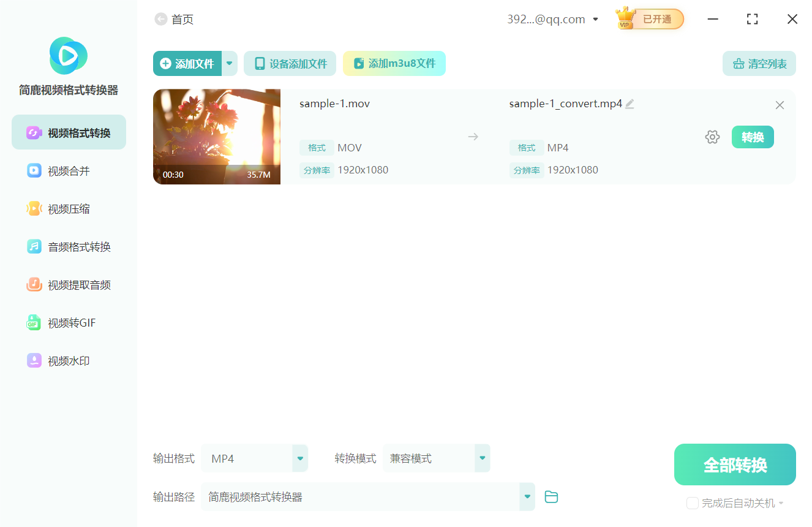Viewport: 812px width, 527px height.
Task: Enable 完成后自动关机 shutdown after completion
Action: pyautogui.click(x=693, y=502)
